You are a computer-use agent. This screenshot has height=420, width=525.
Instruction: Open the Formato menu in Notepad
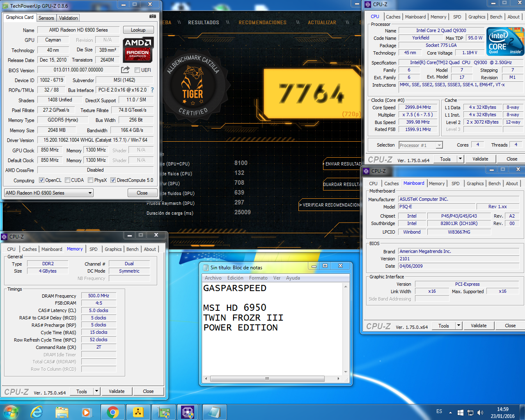click(258, 278)
